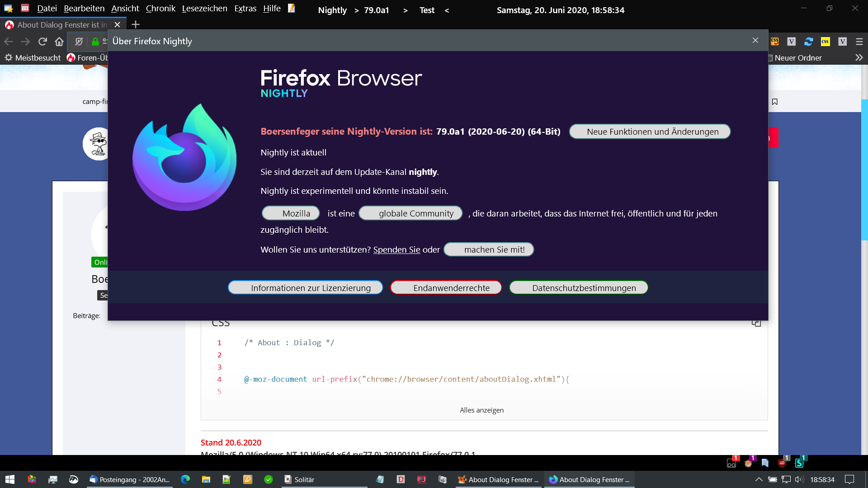This screenshot has height=488, width=868.
Task: Click the yellow CSS toolbar icon
Action: pos(826,42)
